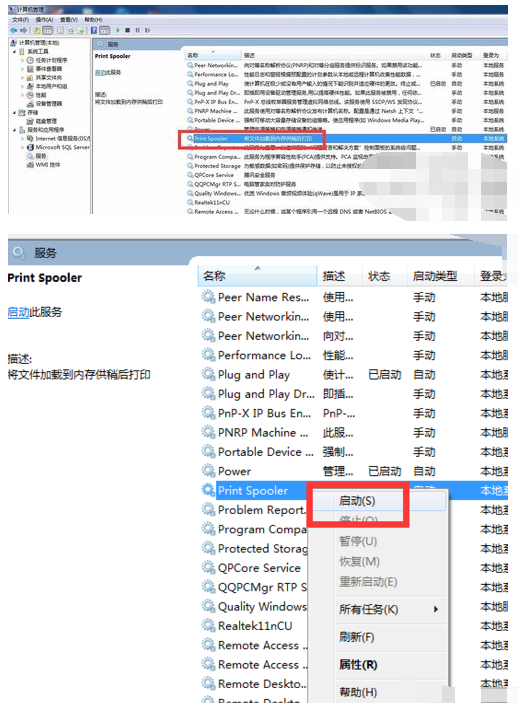Image resolution: width=518 pixels, height=703 pixels.
Task: Collapse the 系统工具 tree node
Action: tap(15, 52)
